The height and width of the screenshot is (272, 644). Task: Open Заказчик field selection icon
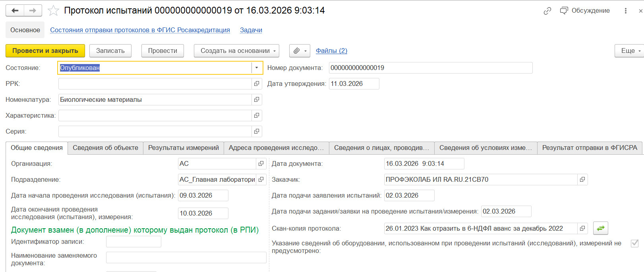coord(582,179)
